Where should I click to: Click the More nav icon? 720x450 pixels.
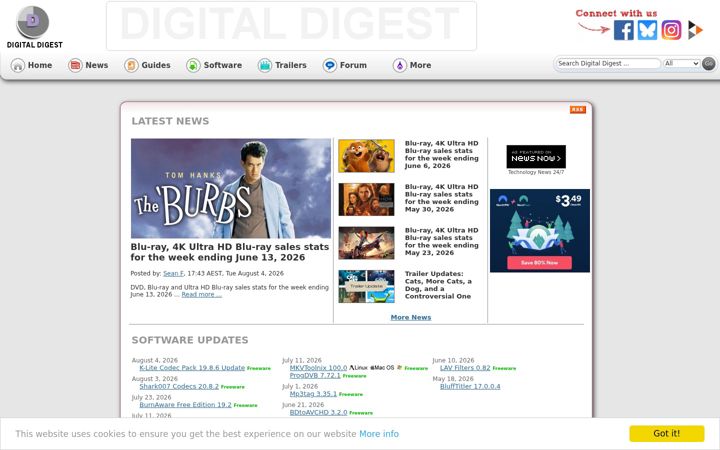coord(399,65)
